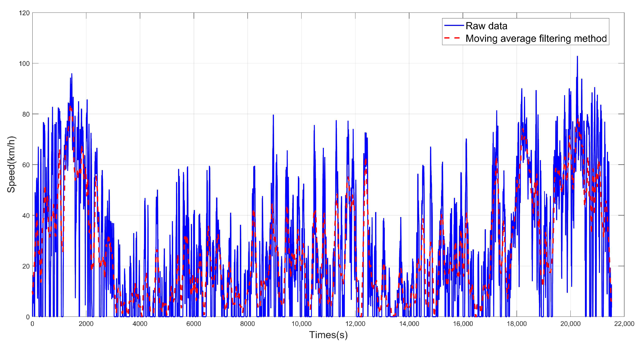Click the y-axis tick label 20
This screenshot has height=349, width=644.
26,266
